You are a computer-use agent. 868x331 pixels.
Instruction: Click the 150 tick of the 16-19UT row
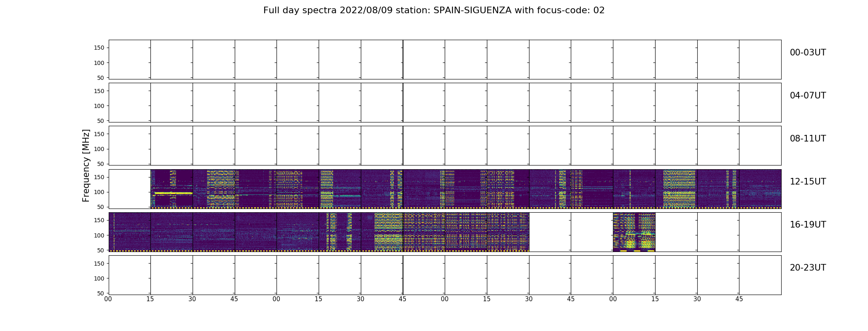coord(99,220)
